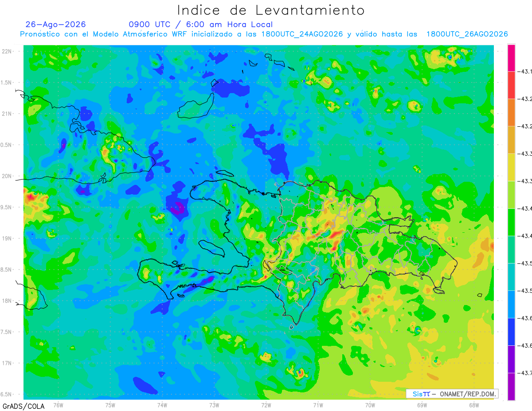Click the '1.5N' latitude label
Image resolution: width=532 pixels, height=411 pixels.
click(5, 82)
